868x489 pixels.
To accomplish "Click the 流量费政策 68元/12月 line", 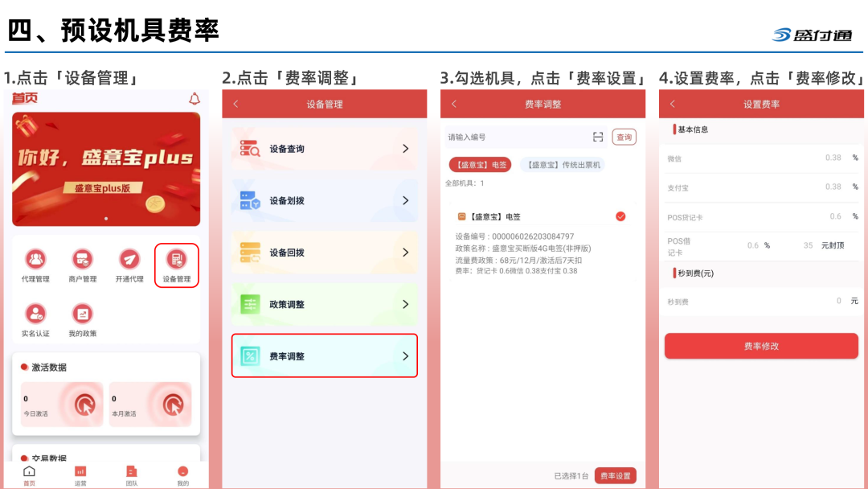I will pos(518,260).
